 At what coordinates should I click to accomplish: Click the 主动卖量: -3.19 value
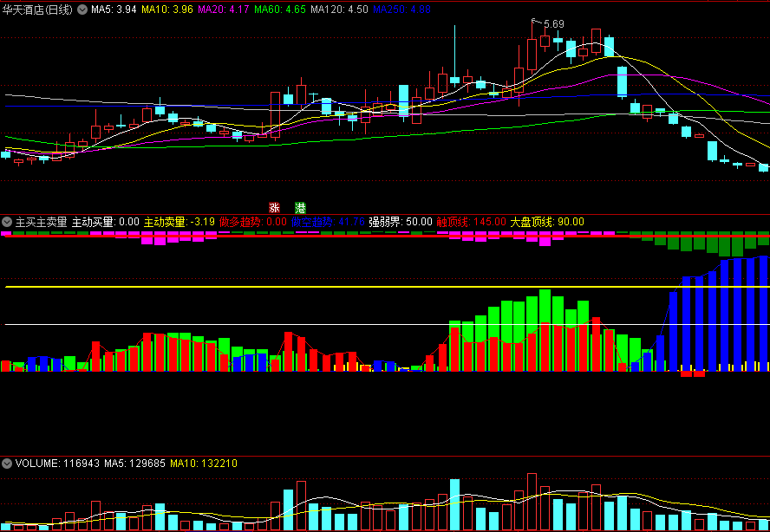[179, 222]
